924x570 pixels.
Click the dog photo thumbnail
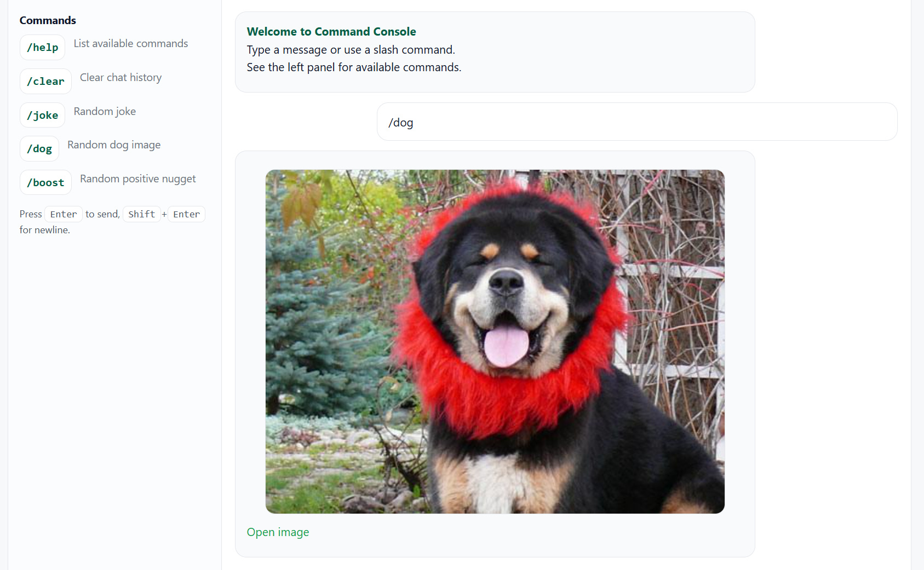[495, 342]
